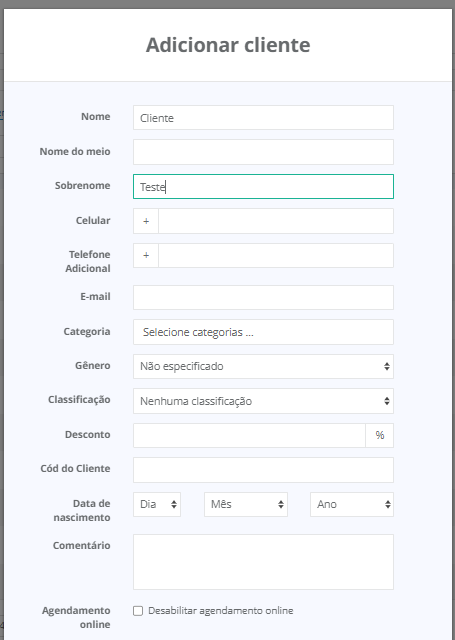Focus the Telefone Adicional number field
Viewport: 455px width, 640px height.
coord(276,256)
